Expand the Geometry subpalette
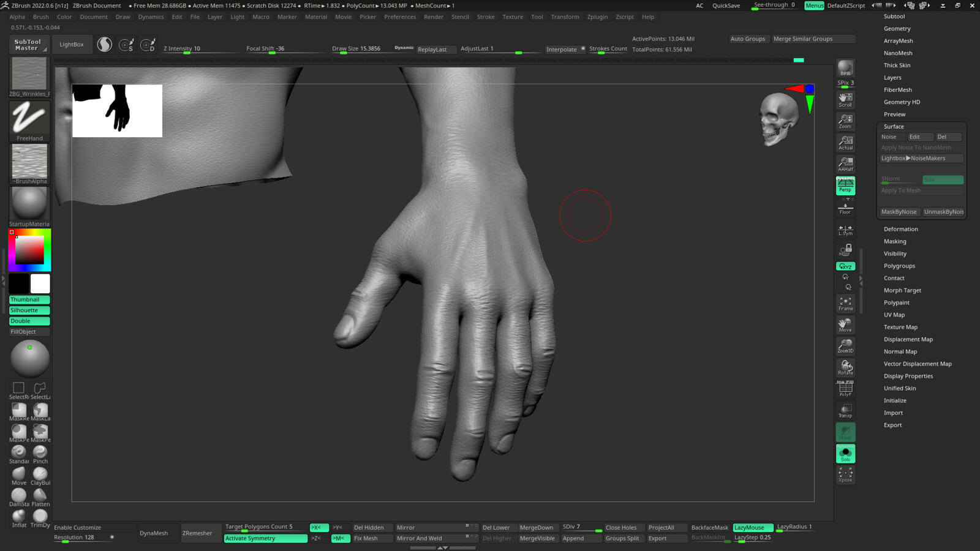Image resolution: width=980 pixels, height=551 pixels. tap(897, 29)
